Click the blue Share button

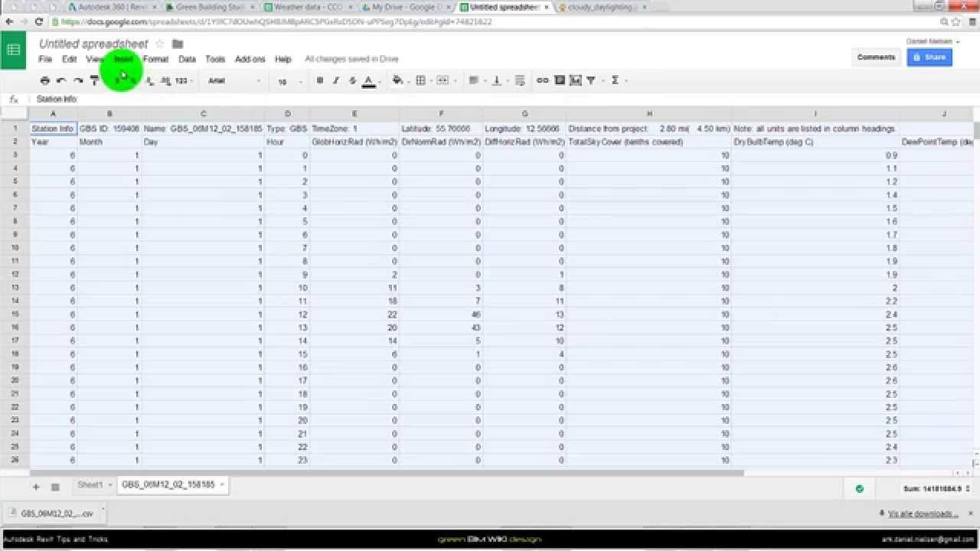pyautogui.click(x=929, y=57)
